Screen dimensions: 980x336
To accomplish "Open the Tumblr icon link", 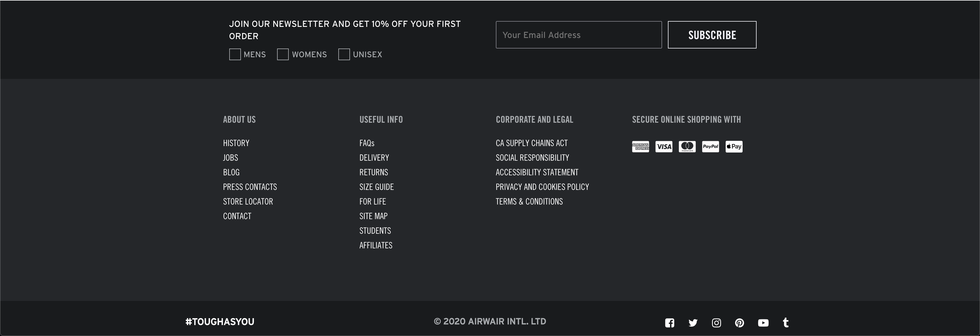I will [785, 323].
